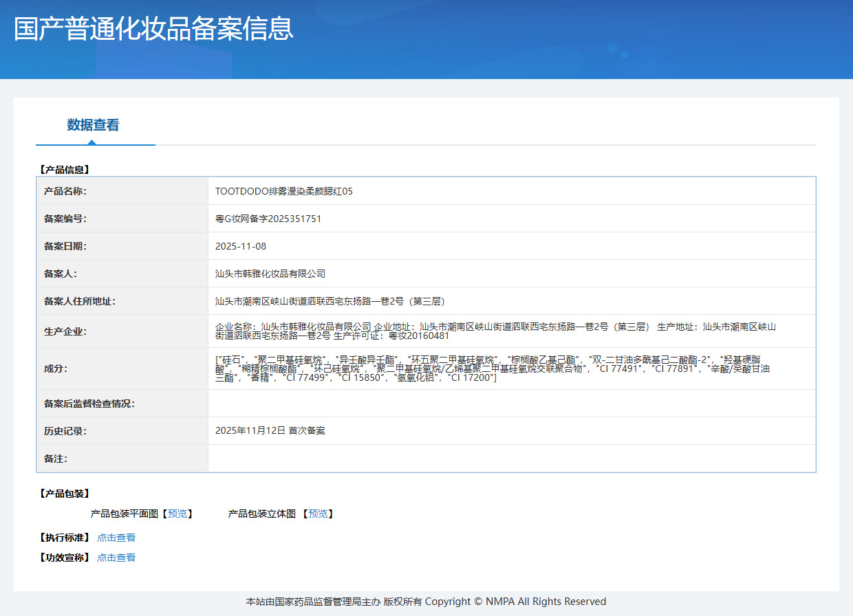Click the 成分 ingredient list cell
Viewport: 853px width, 616px height.
coord(512,368)
